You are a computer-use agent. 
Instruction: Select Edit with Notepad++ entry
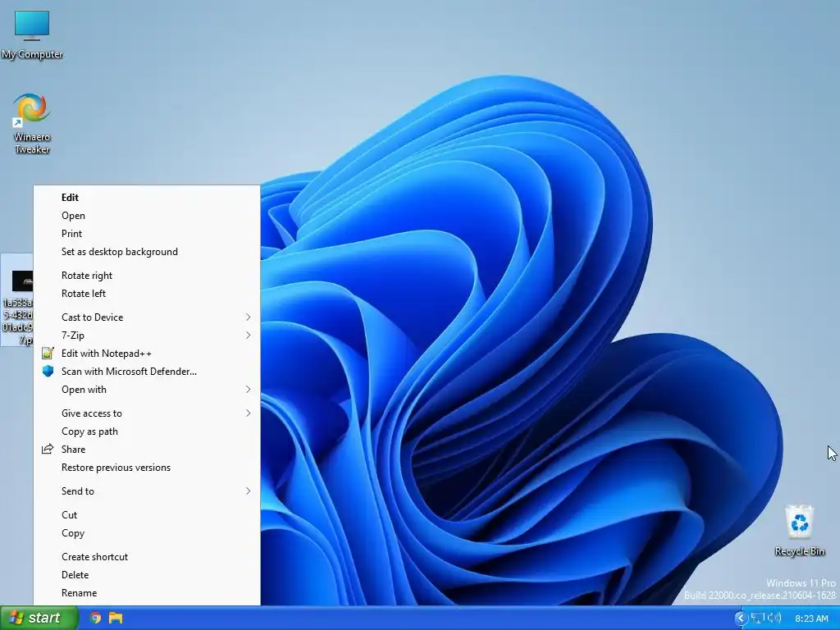point(147,354)
